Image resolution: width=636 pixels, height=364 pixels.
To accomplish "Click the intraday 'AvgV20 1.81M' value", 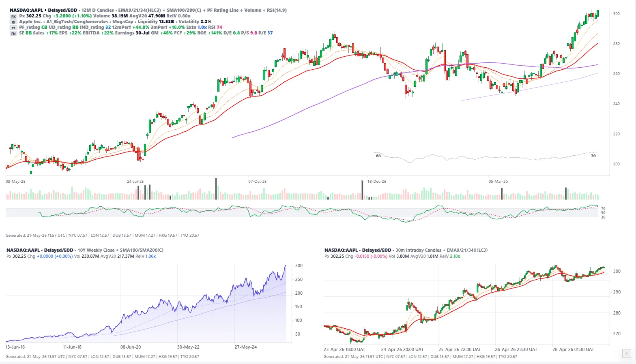I will coord(424,256).
